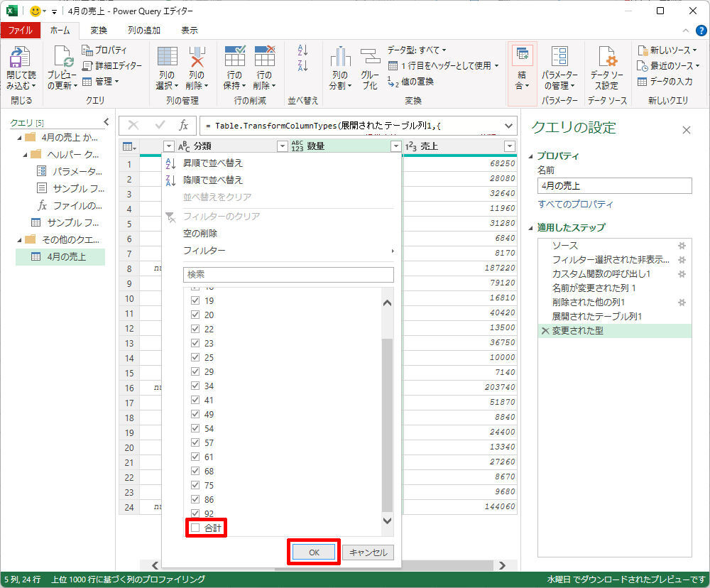Open the データ型: すべて dropdown

(x=417, y=50)
